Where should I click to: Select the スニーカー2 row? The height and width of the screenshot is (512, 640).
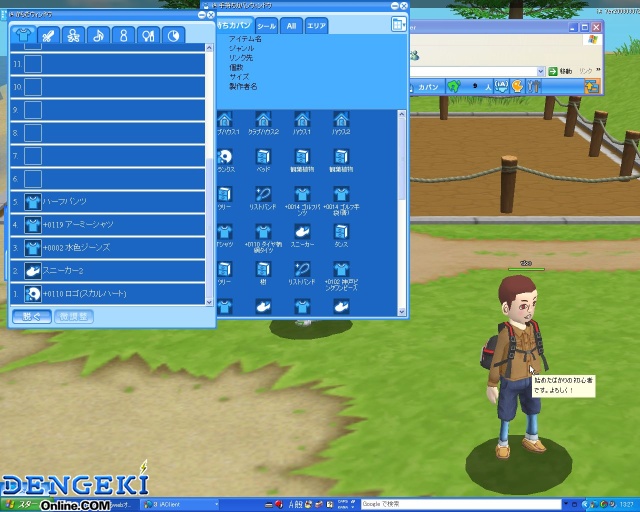(107, 271)
